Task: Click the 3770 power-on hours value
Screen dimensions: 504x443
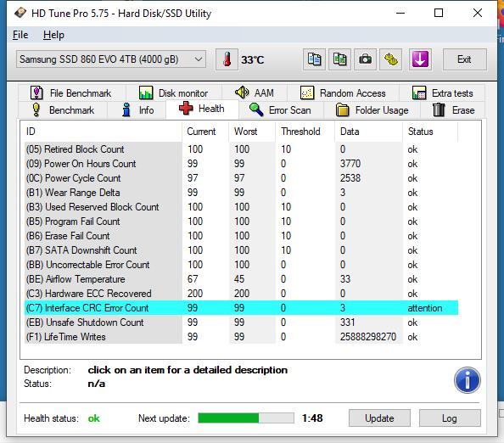Action: click(x=350, y=164)
